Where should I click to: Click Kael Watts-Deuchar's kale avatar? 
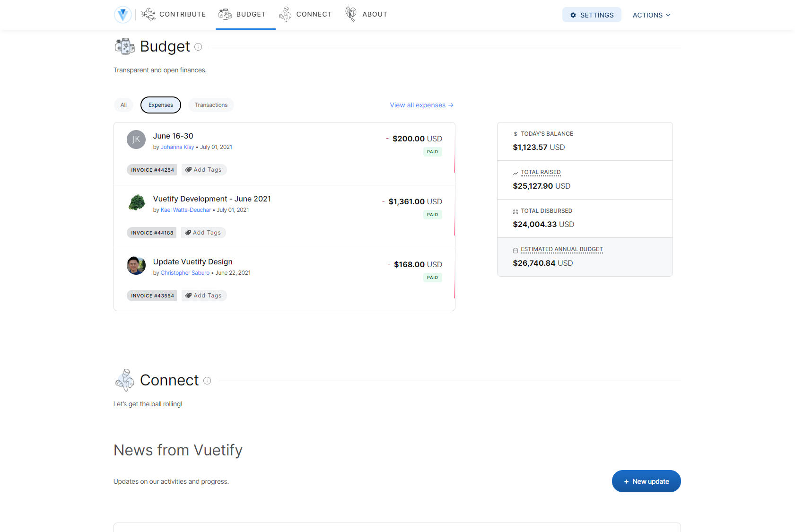137,202
